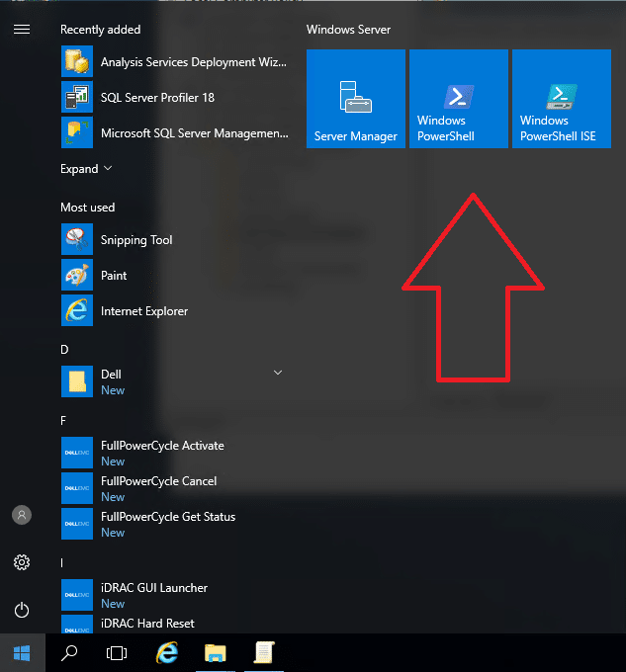Screen dimensions: 626x672
Task: Click the FullPowerCycle Cancel Dell icon
Action: (x=77, y=488)
